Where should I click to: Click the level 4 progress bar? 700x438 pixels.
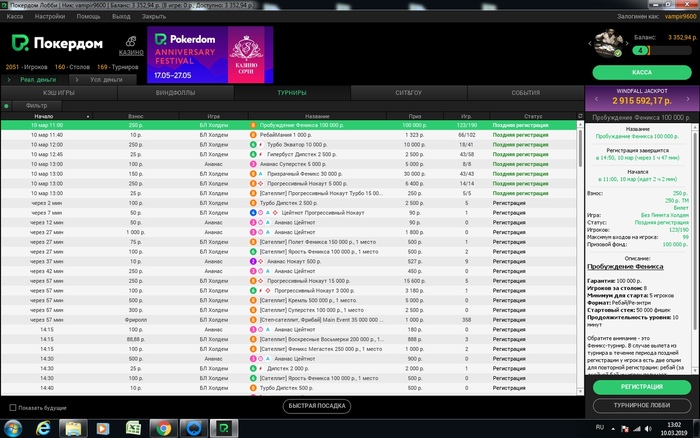click(662, 50)
